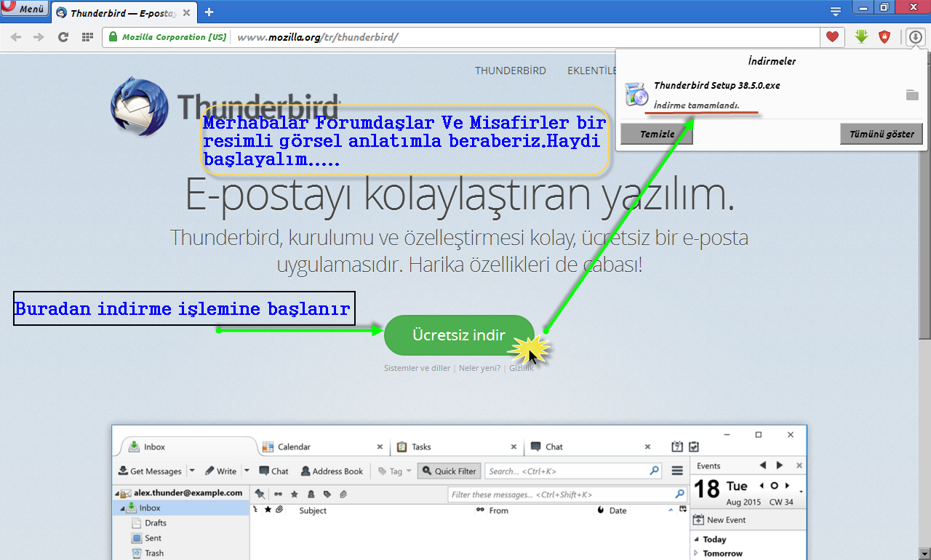Go to next events with the right arrow
Image resolution: width=931 pixels, height=560 pixels.
point(780,465)
